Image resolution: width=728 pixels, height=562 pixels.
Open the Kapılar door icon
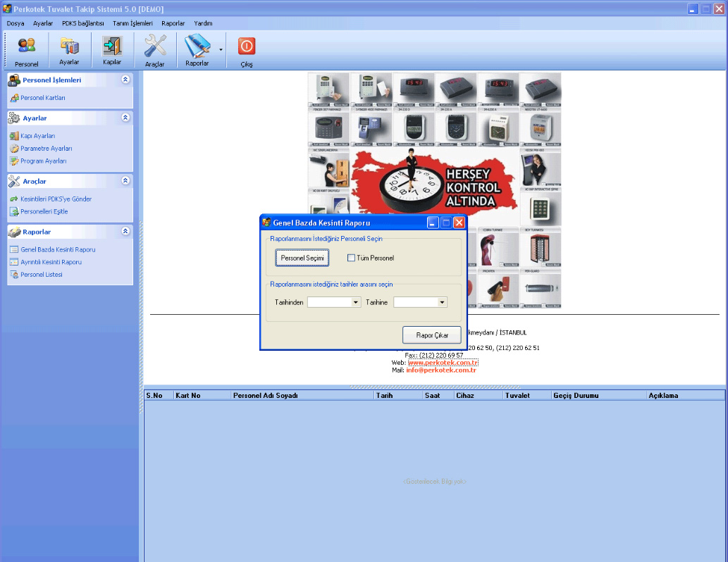click(112, 51)
